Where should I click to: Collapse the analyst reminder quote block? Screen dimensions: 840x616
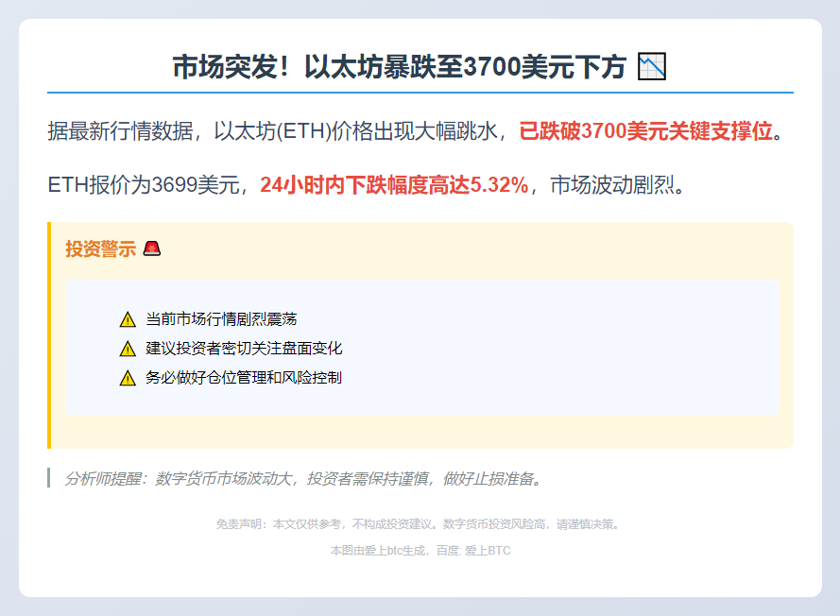tap(302, 479)
